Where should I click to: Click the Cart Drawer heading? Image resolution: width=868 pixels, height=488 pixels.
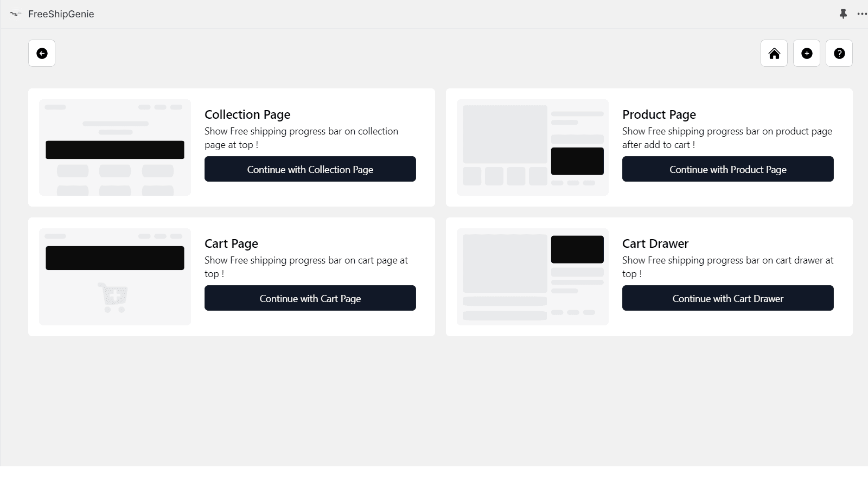point(655,243)
